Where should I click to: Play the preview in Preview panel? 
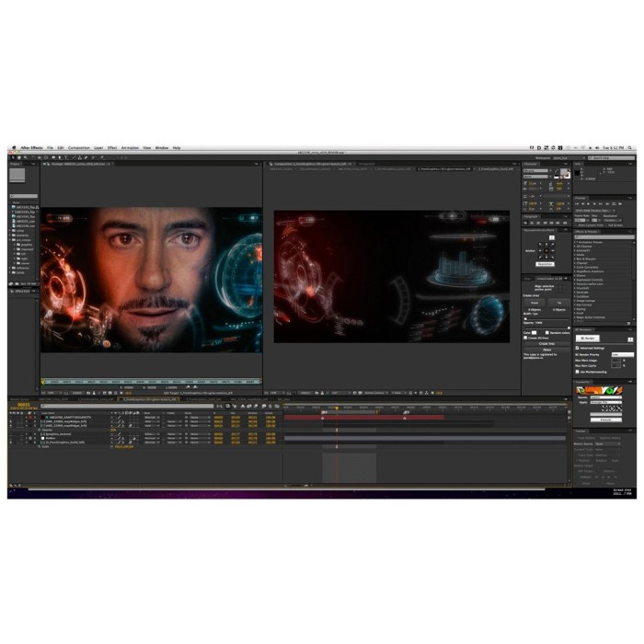pos(588,203)
